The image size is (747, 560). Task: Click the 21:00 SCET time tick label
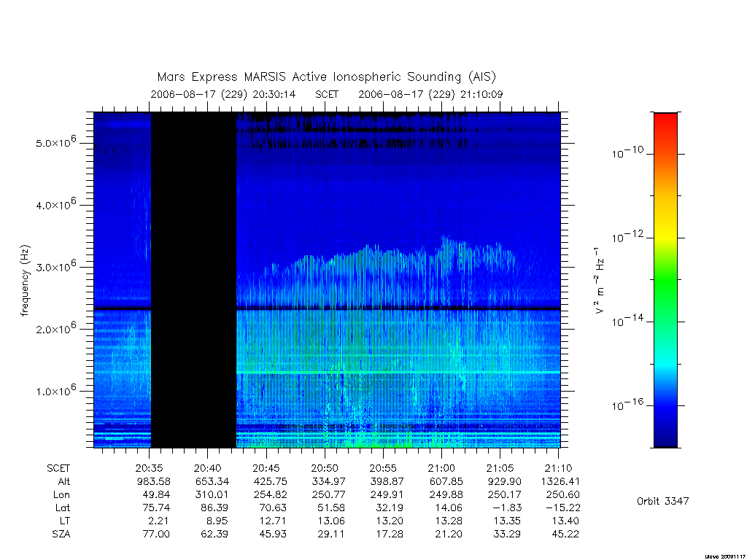pyautogui.click(x=441, y=468)
